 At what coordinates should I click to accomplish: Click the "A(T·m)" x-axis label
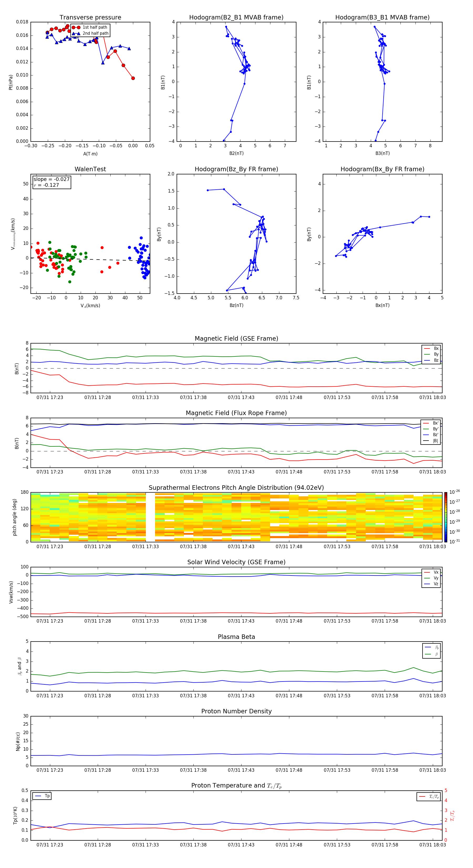(x=90, y=154)
